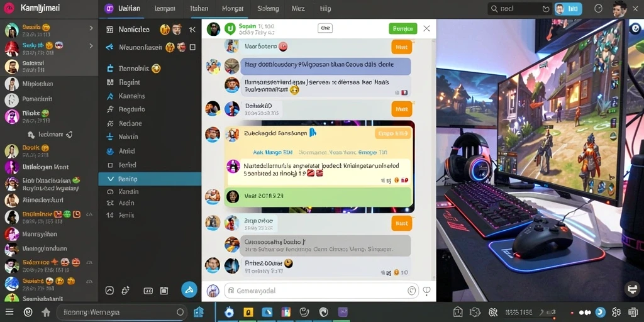
Task: Expand the caret on the Bnoiimindr contact row
Action: 89,214
